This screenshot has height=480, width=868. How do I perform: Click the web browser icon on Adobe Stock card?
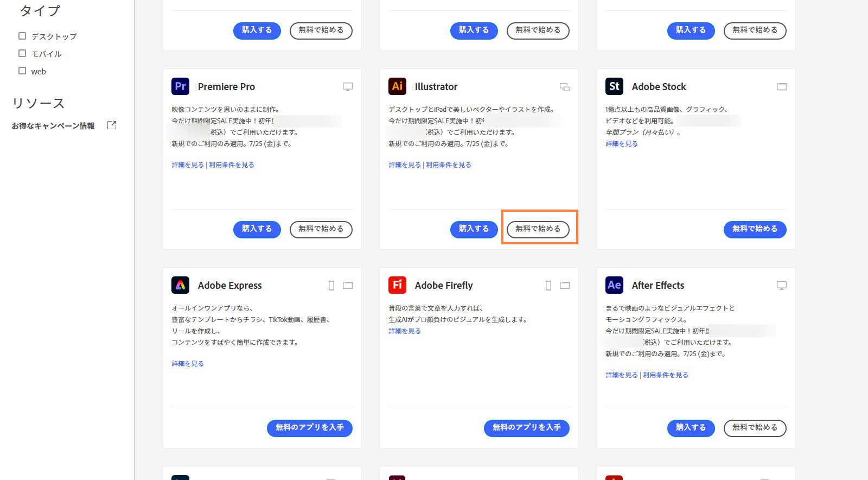[x=782, y=87]
